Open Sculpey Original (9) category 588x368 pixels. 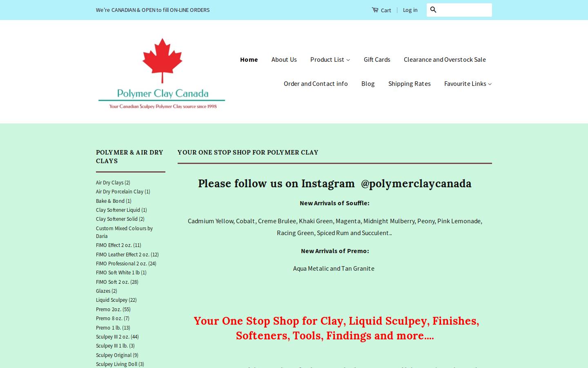117,355
